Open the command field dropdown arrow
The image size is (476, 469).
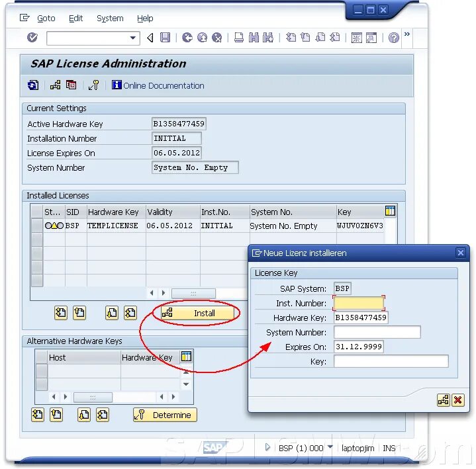coord(132,38)
